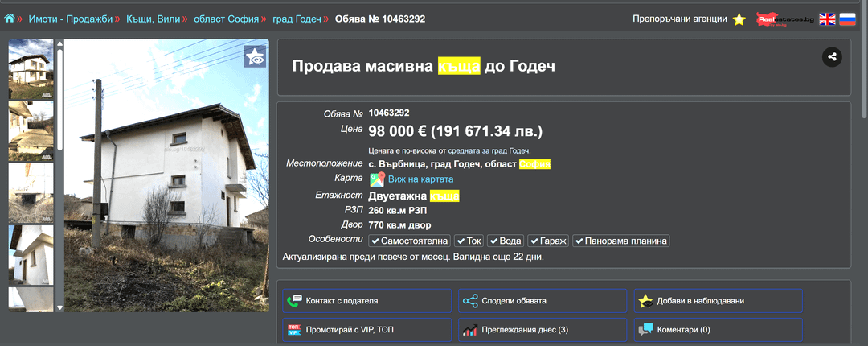Click Контакт с подателя button
Screen dimensions: 868x346
[x=366, y=301]
